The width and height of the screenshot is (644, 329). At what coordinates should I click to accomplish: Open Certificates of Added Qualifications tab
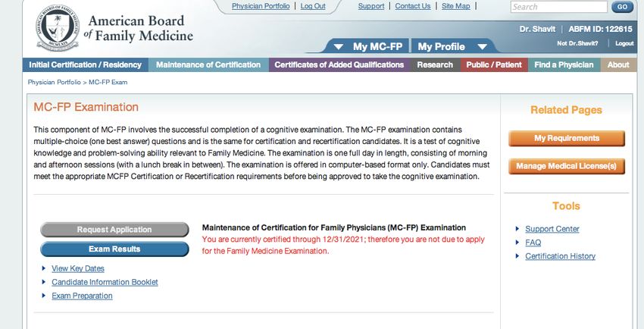pyautogui.click(x=339, y=65)
